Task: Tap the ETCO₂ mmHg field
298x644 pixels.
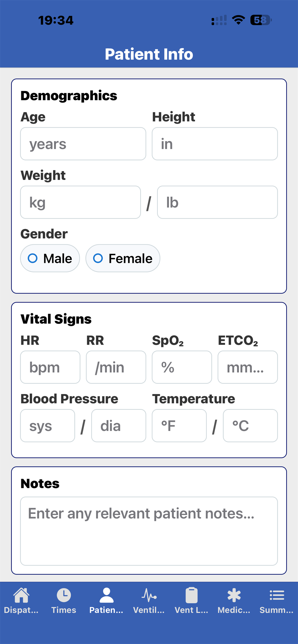Action: pyautogui.click(x=248, y=367)
